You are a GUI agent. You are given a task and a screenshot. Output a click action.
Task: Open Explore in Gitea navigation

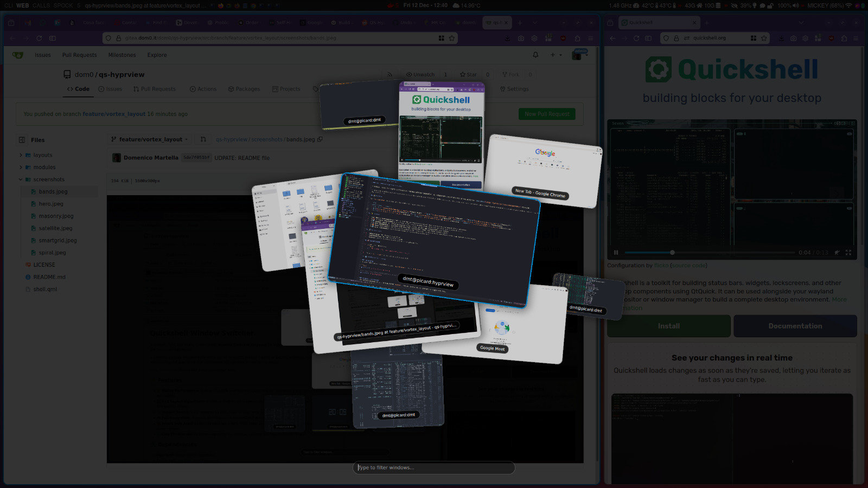[x=157, y=55]
